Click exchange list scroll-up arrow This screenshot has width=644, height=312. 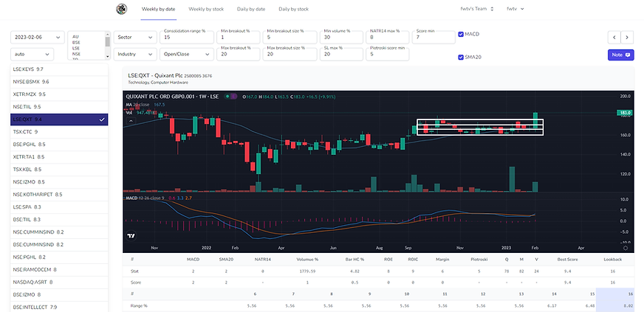108,34
